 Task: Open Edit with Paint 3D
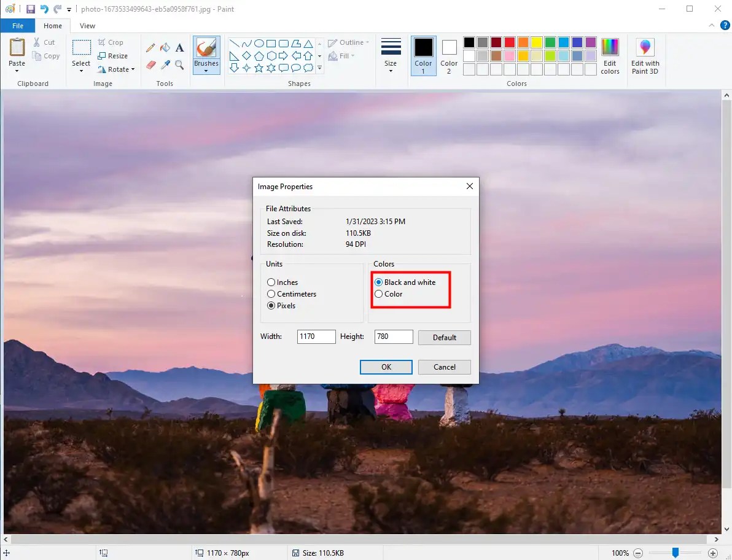tap(645, 55)
